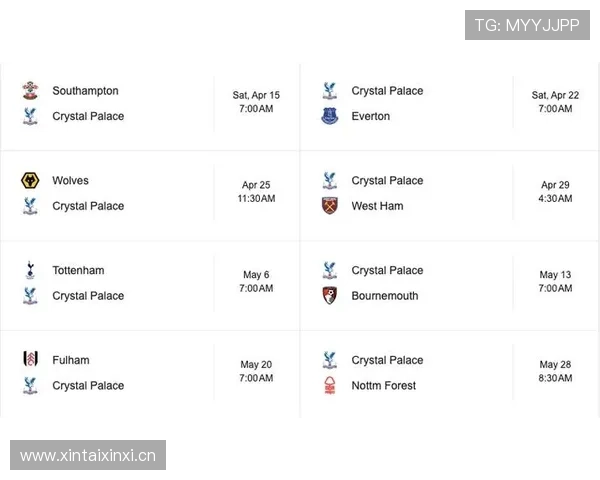The height and width of the screenshot is (480, 600).
Task: Select the West Ham team name
Action: pyautogui.click(x=378, y=207)
